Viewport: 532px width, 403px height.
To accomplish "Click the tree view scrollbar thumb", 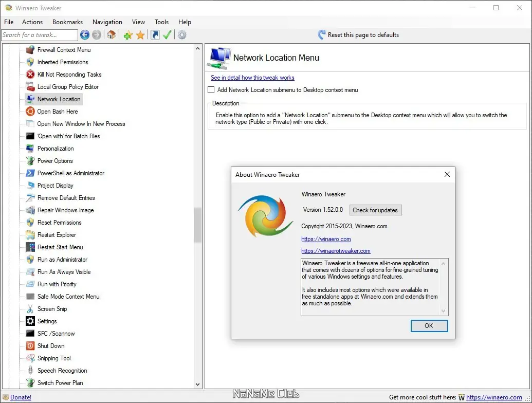I will [197, 225].
